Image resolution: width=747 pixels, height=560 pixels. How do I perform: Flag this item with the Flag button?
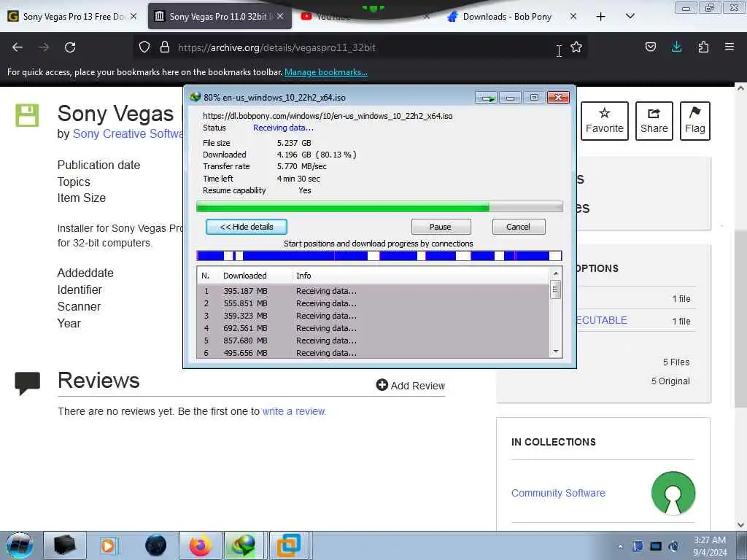[695, 121]
